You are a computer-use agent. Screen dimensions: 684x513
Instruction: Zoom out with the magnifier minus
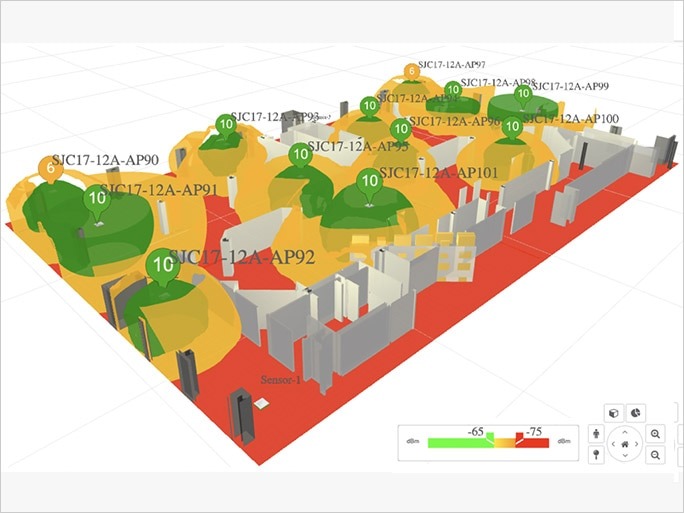coord(655,455)
